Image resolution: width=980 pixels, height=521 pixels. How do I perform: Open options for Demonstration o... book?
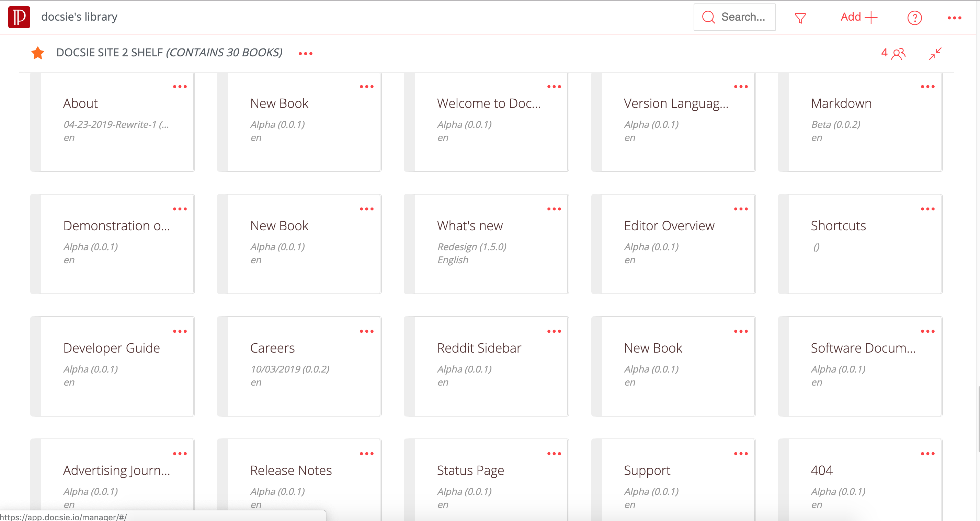point(180,209)
